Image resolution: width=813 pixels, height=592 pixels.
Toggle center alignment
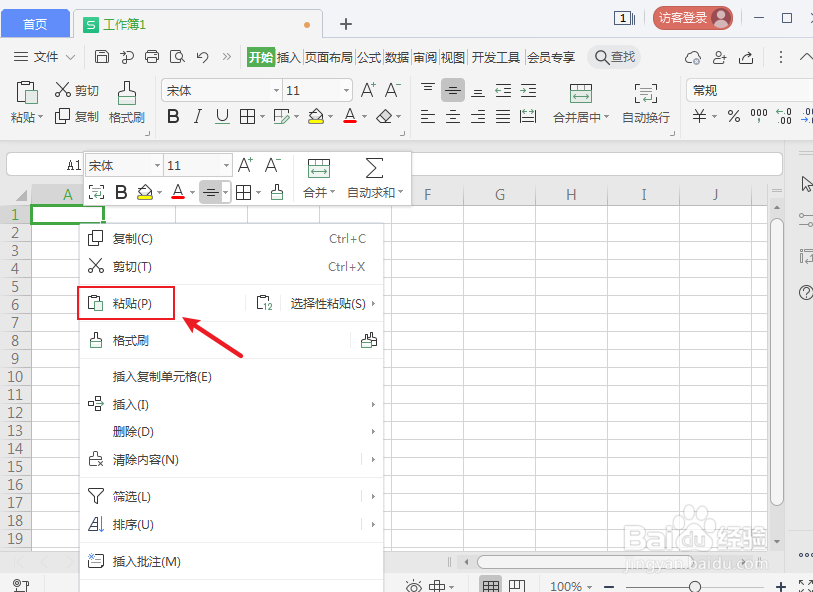(453, 117)
